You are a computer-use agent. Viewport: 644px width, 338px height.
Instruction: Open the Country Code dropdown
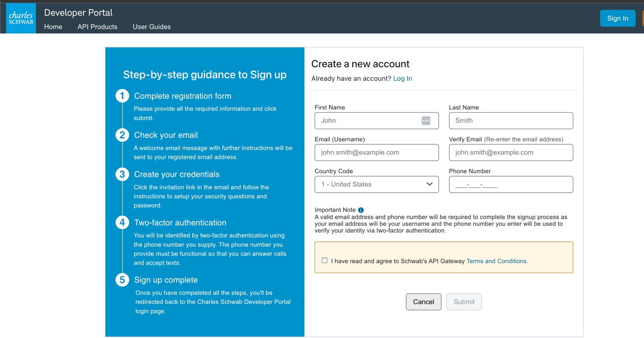(377, 184)
